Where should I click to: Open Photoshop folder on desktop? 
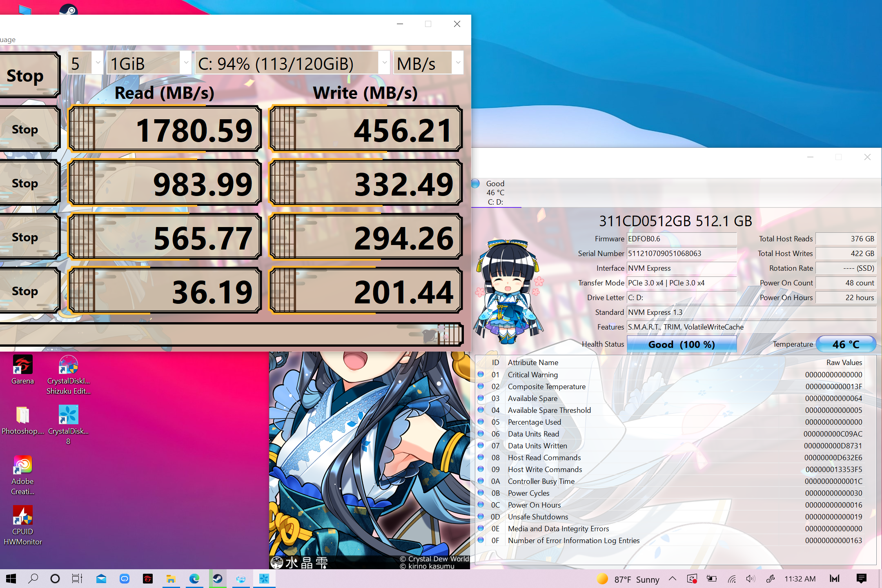22,420
